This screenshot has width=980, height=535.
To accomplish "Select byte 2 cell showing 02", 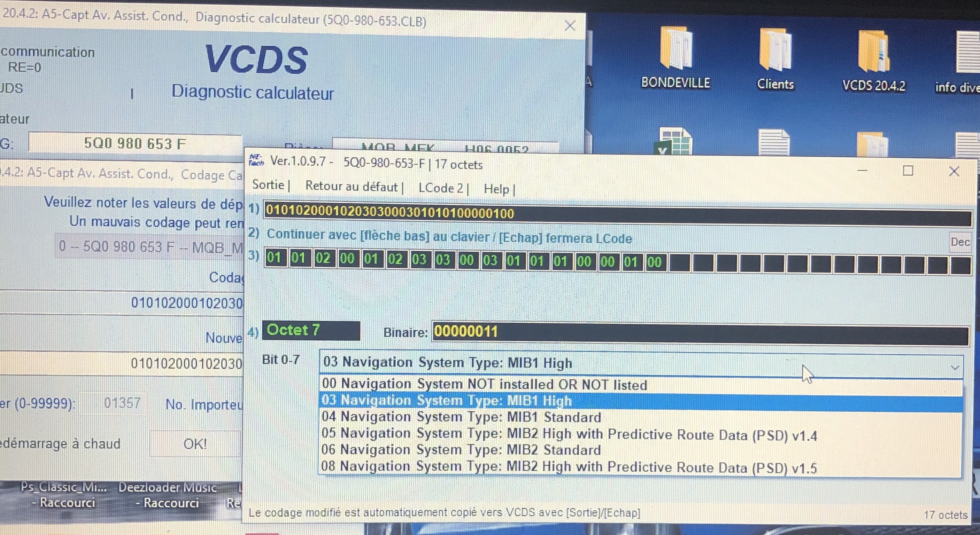I will coord(323,259).
